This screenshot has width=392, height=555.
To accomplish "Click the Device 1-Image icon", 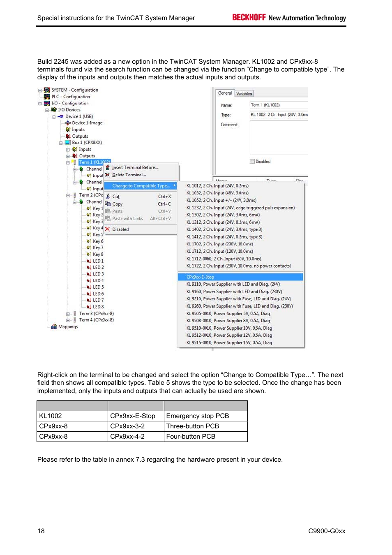I will [x=68, y=123].
